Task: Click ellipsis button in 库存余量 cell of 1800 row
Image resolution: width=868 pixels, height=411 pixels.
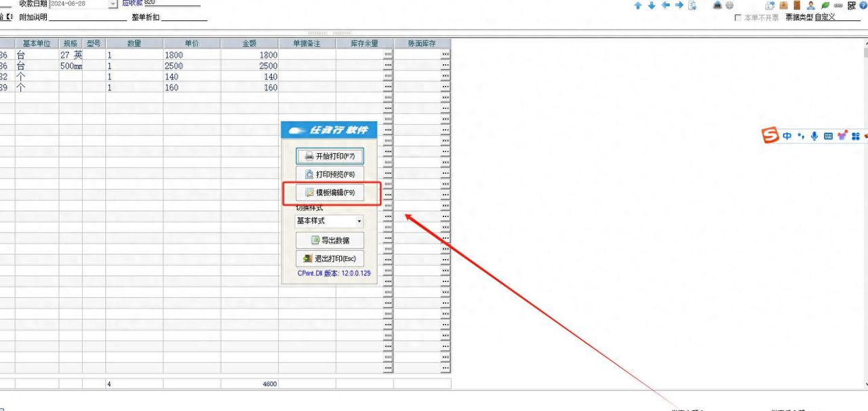Action: point(388,54)
